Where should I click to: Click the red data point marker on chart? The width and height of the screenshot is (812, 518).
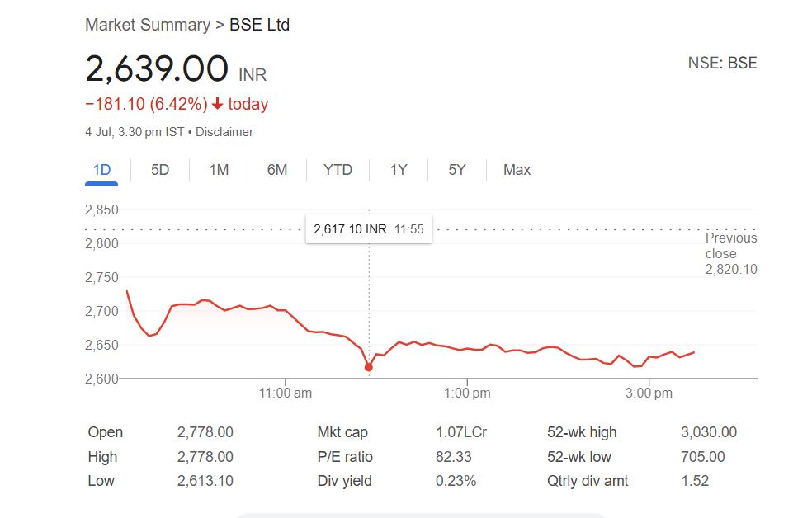(368, 367)
